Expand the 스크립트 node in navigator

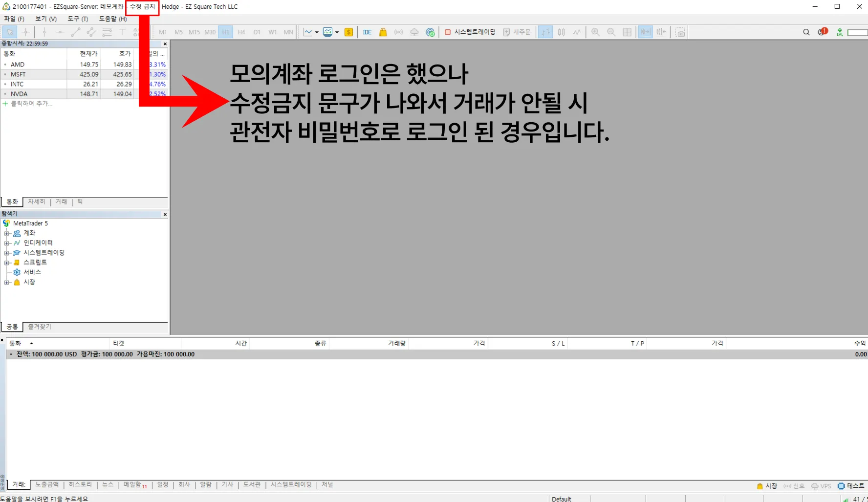pyautogui.click(x=7, y=262)
